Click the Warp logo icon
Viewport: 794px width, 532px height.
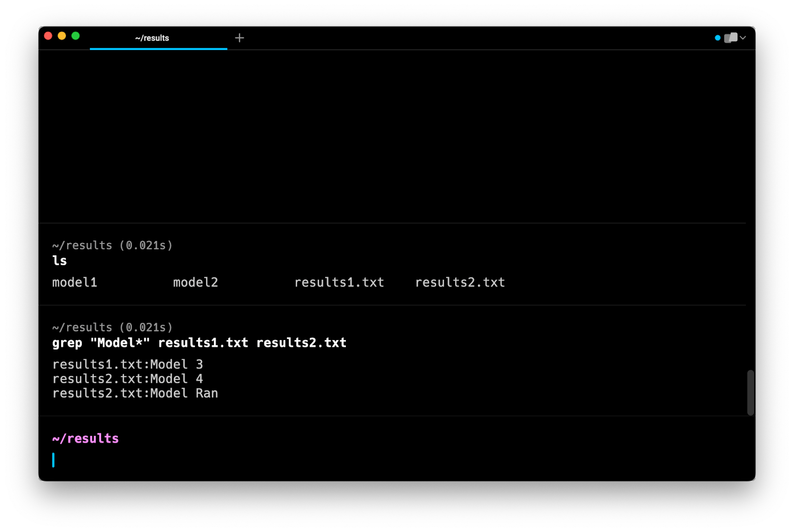[730, 38]
